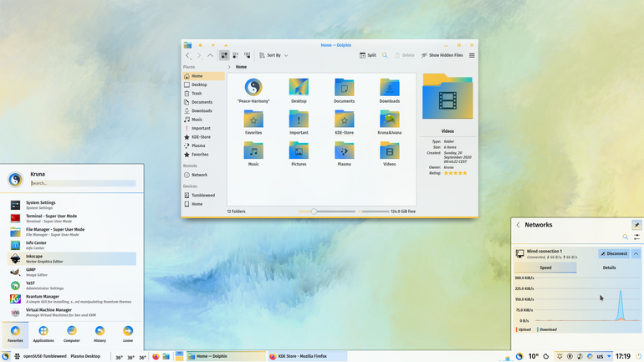
Task: Expand the breadcrumb arrow before Home
Action: [x=229, y=67]
